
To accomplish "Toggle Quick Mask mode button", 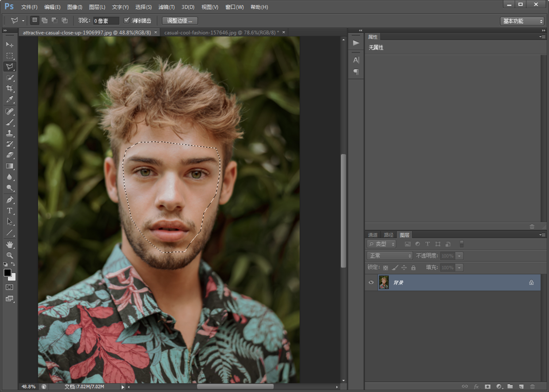I will click(9, 287).
